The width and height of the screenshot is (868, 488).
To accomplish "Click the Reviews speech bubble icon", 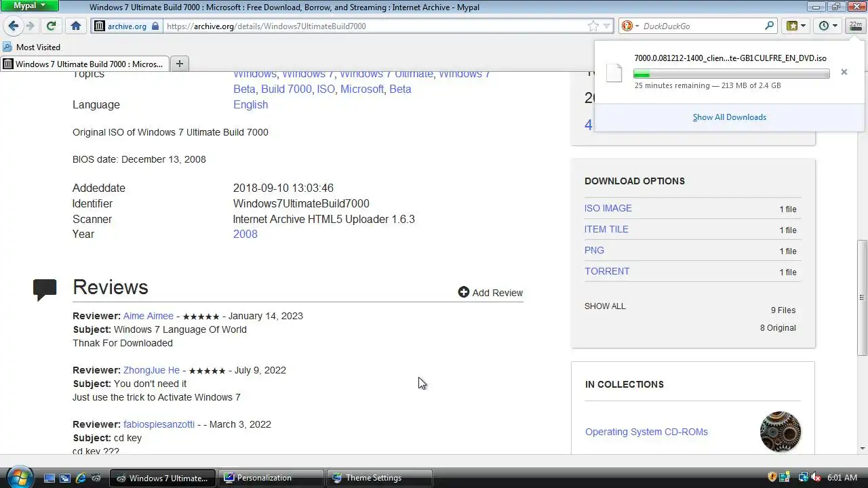I will point(45,289).
